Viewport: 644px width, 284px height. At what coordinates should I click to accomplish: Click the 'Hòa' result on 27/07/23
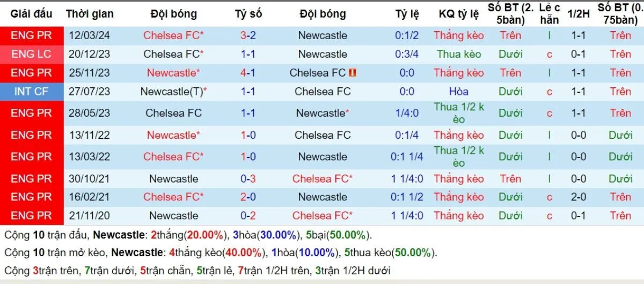tap(458, 92)
